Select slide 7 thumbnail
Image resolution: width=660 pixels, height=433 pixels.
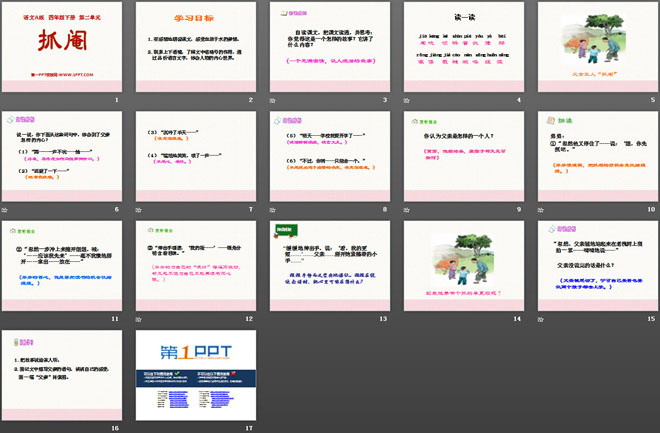tap(196, 156)
